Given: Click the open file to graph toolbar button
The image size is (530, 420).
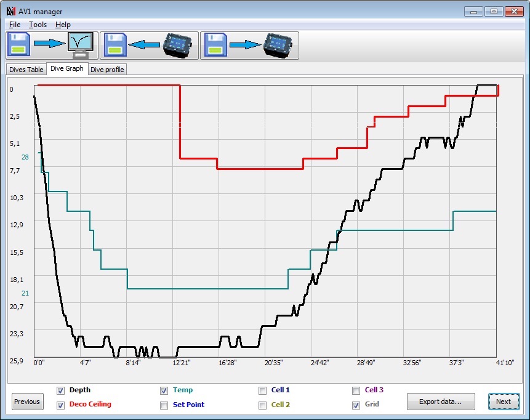Looking at the screenshot, I should 52,46.
